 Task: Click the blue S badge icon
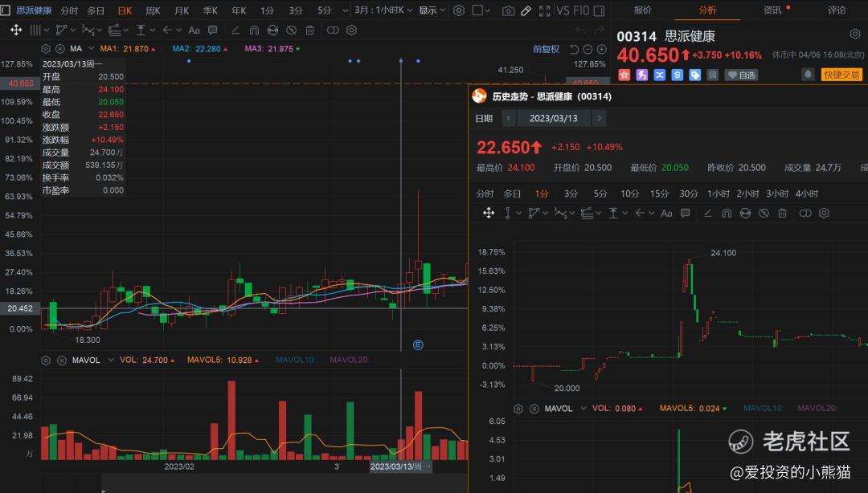(x=677, y=75)
